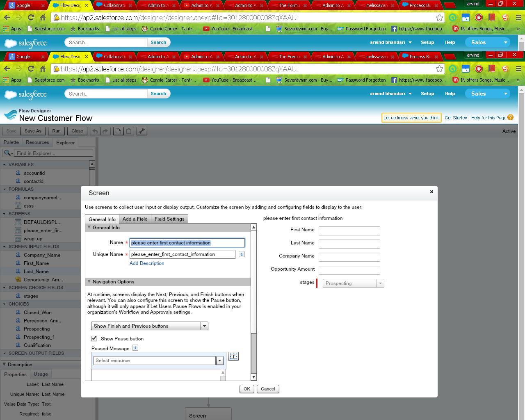Click the Close button in the toolbar
The height and width of the screenshot is (420, 525).
[77, 131]
